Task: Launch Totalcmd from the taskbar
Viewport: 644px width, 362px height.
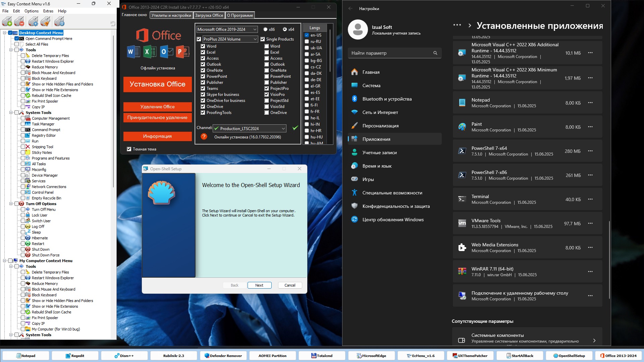Action: tap(322, 356)
